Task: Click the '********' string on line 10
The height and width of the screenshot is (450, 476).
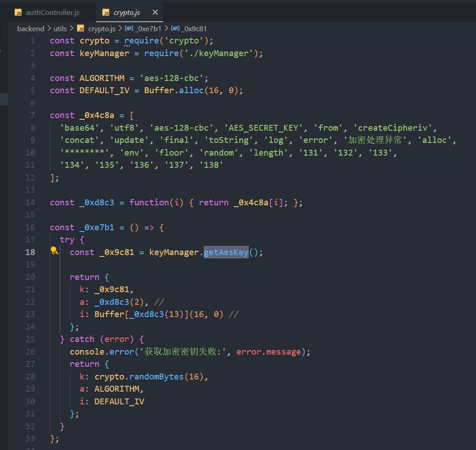Action: (85, 153)
